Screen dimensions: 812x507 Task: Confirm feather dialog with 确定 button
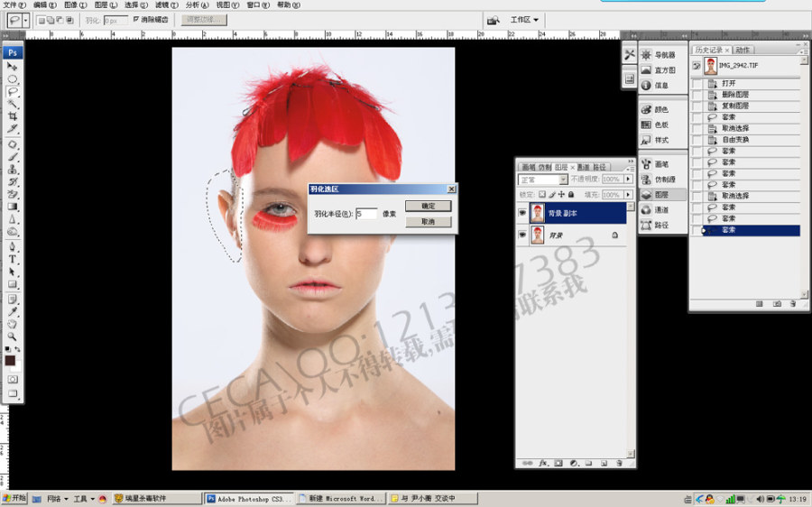coord(429,206)
